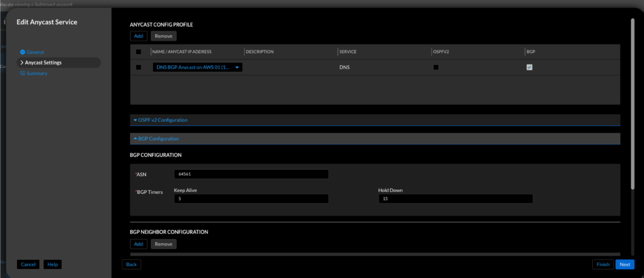Open the General step in wizard sidebar
Viewport: 644px width, 278px height.
pos(35,52)
